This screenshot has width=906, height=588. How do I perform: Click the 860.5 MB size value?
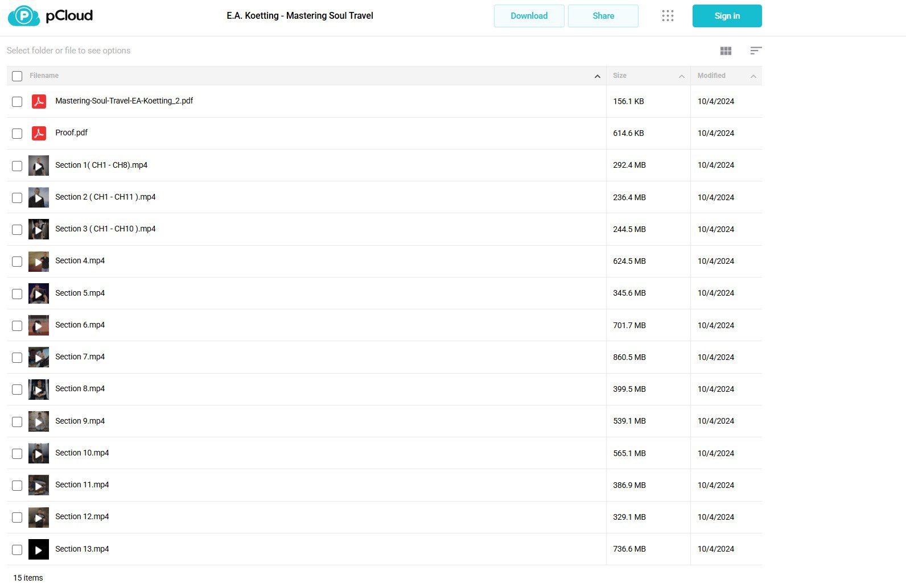click(x=629, y=357)
